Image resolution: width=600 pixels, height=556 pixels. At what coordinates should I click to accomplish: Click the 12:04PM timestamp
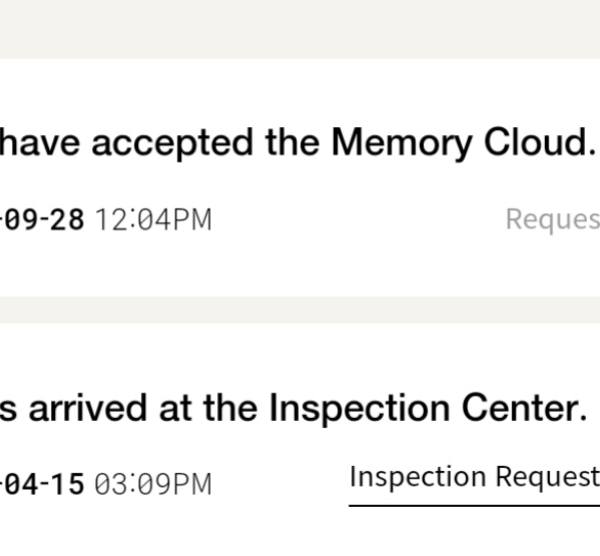[x=152, y=219]
